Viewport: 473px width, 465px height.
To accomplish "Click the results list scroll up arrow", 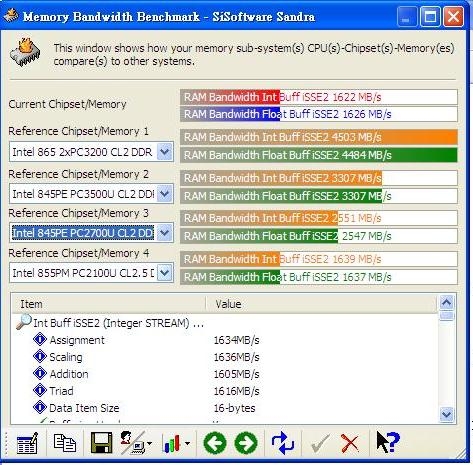I will (x=446, y=303).
